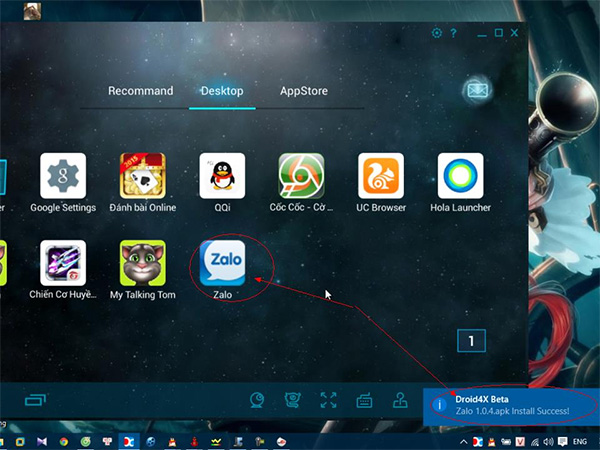This screenshot has height=450, width=600.
Task: Open Droid4X settings gear
Action: [x=437, y=33]
